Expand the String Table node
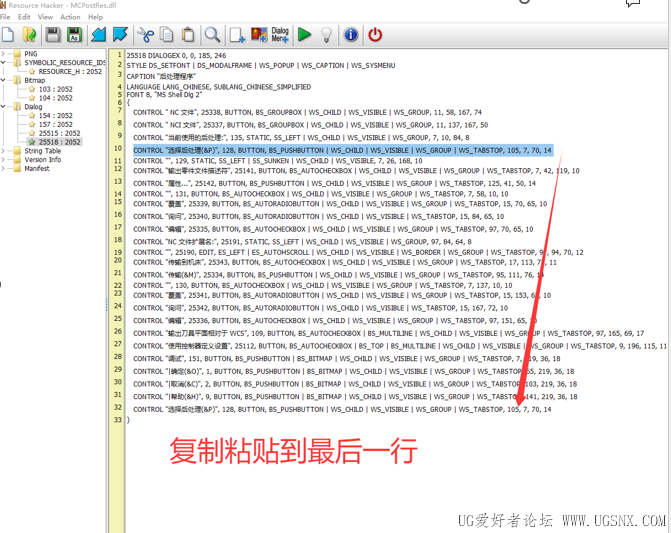 (x=3, y=151)
